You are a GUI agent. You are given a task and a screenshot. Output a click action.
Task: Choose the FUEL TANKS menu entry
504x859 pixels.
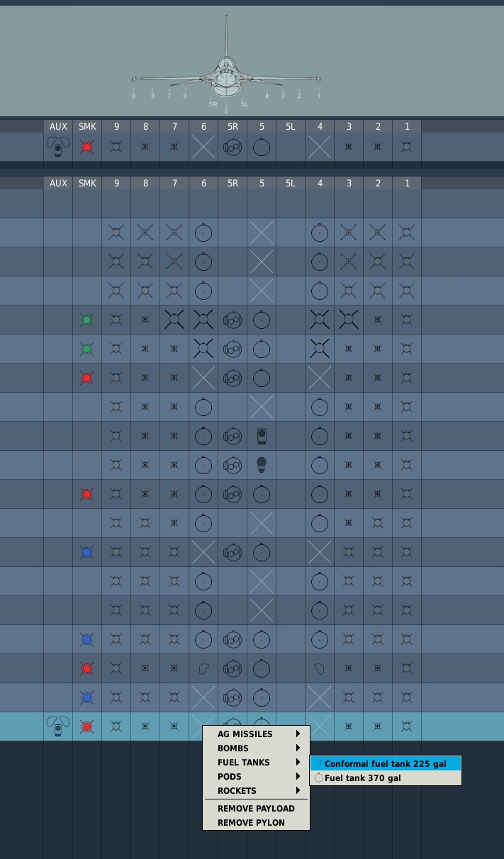pyautogui.click(x=256, y=763)
